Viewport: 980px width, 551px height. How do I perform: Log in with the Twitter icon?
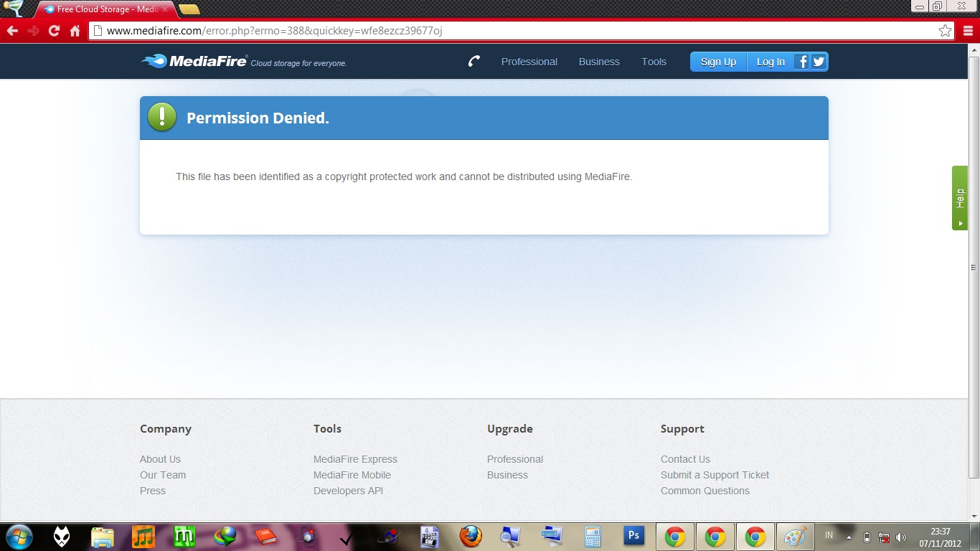(x=819, y=62)
